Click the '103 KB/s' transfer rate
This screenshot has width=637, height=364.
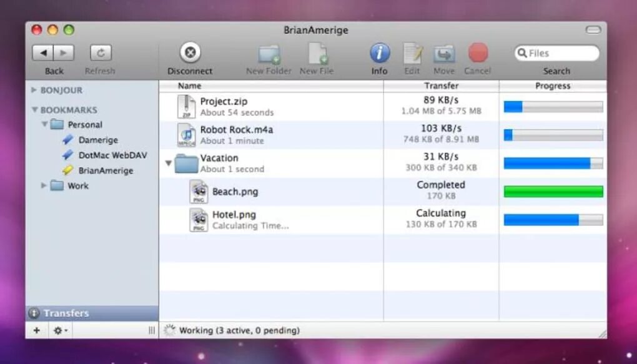coord(441,129)
